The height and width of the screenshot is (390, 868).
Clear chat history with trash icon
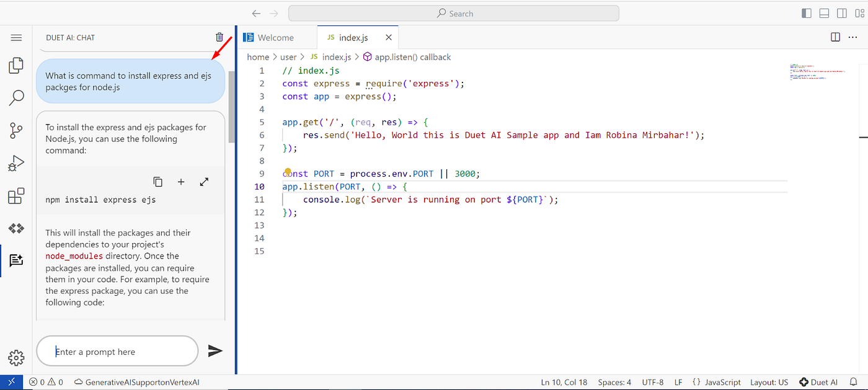219,38
